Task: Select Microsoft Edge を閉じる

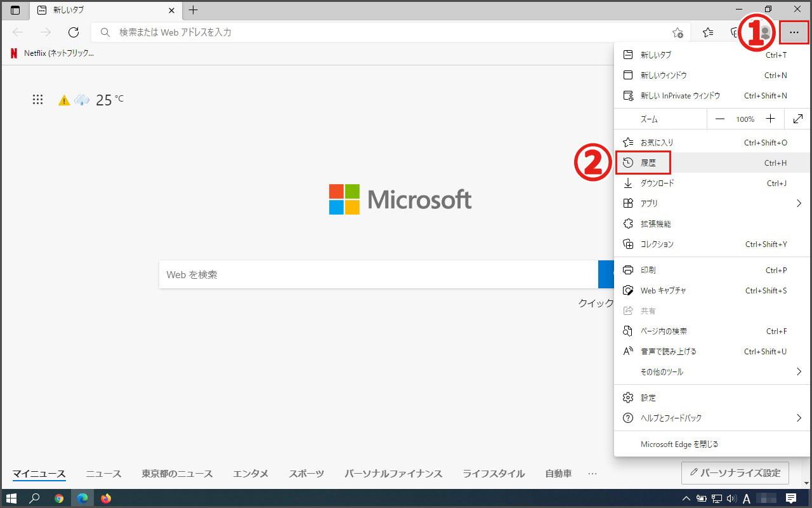Action: coord(710,444)
